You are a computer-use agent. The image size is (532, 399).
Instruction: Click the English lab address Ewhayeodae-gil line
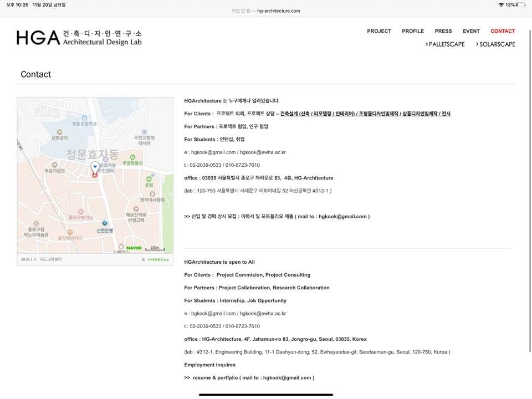tap(317, 352)
